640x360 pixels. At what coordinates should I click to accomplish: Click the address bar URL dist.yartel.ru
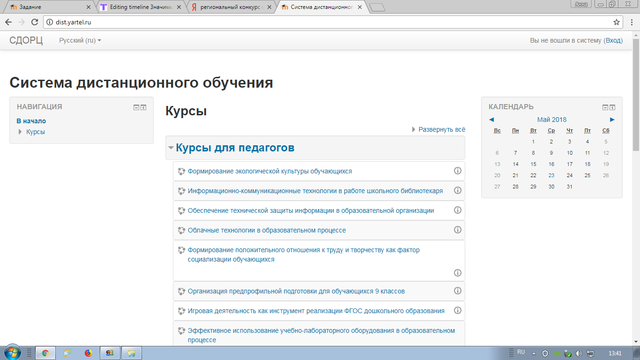click(73, 22)
